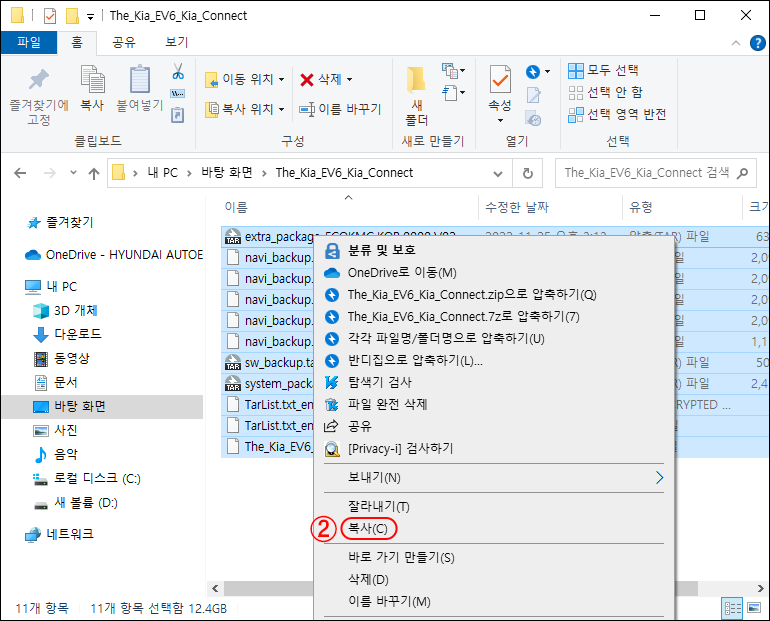Click the The_Kia_EV6_Kia_Connect 검색 search box

647,172
